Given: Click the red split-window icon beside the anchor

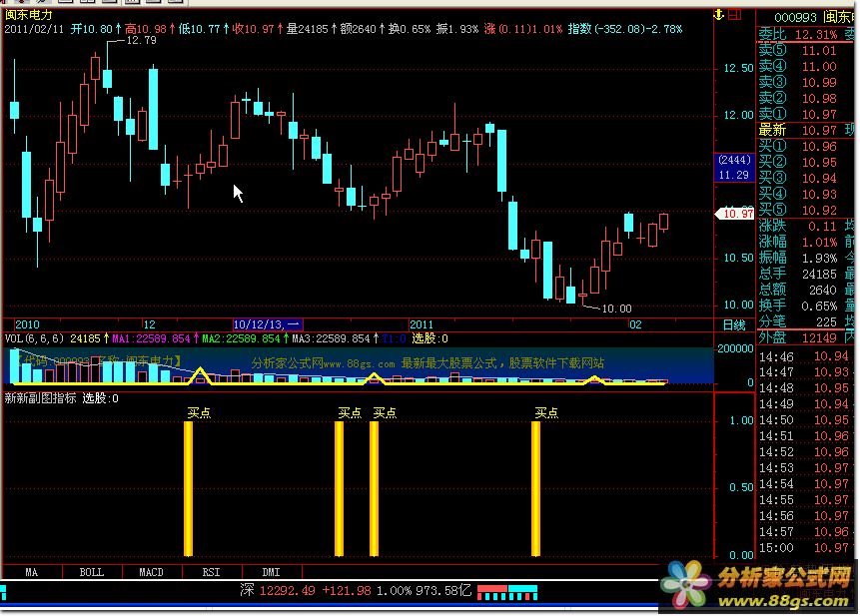Looking at the screenshot, I should coord(734,15).
